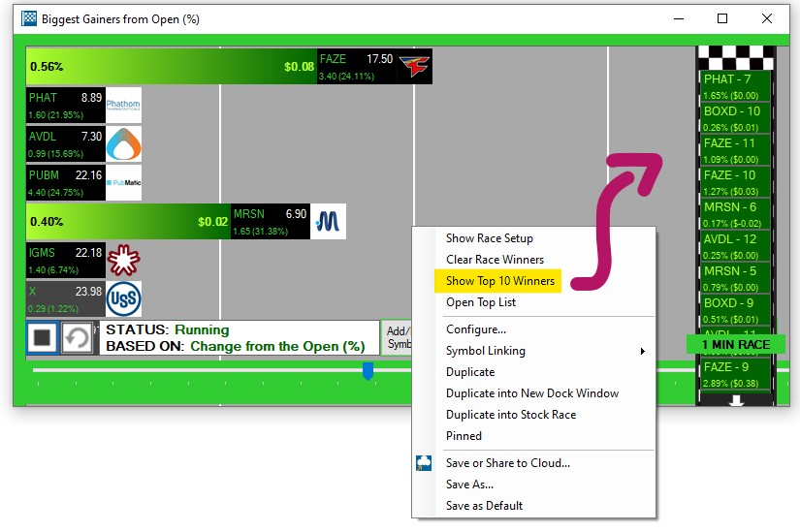Image resolution: width=800 pixels, height=532 pixels.
Task: Select the AVDL droplet logo
Action: pos(123,144)
